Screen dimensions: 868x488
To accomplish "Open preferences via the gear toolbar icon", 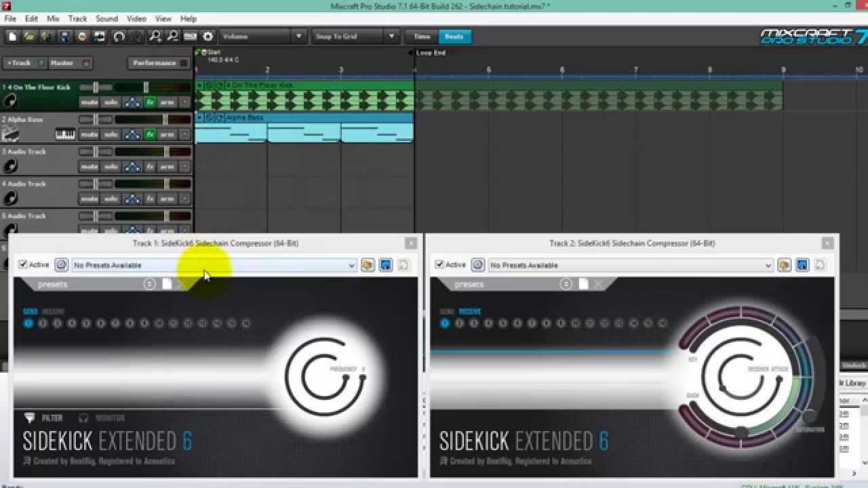I will click(x=208, y=37).
